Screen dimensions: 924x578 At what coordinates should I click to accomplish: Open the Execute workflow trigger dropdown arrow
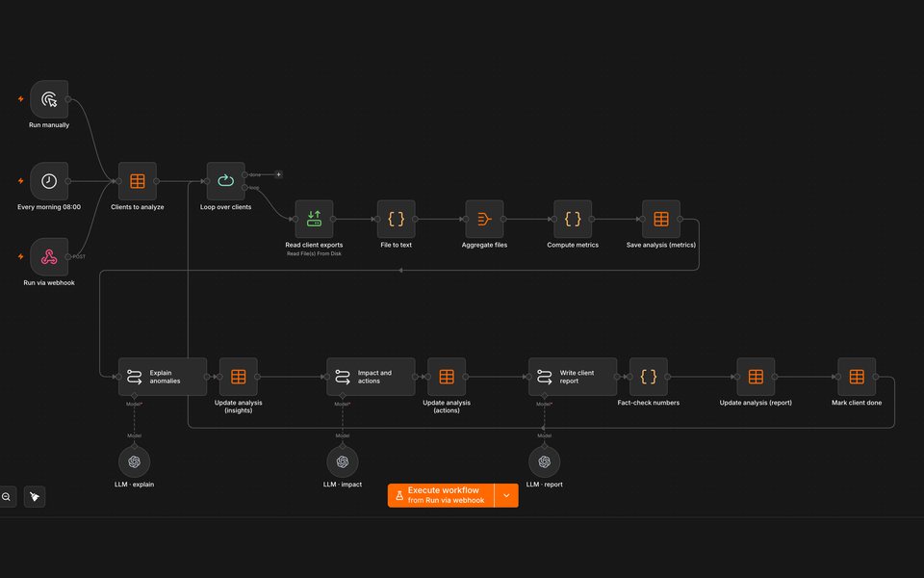tap(506, 495)
